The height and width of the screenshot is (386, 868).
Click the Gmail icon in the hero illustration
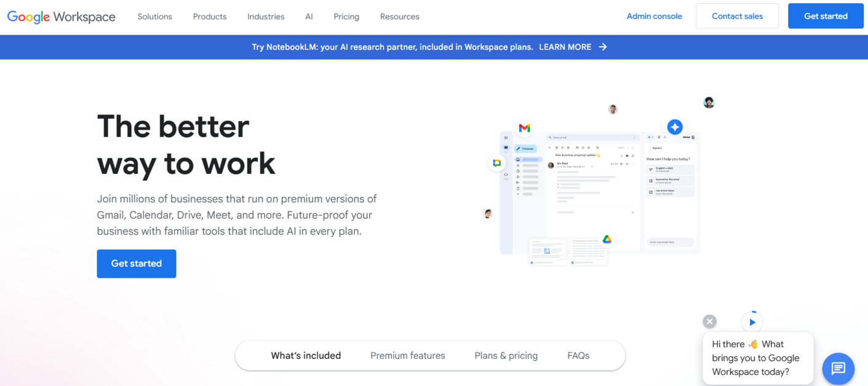pyautogui.click(x=524, y=127)
